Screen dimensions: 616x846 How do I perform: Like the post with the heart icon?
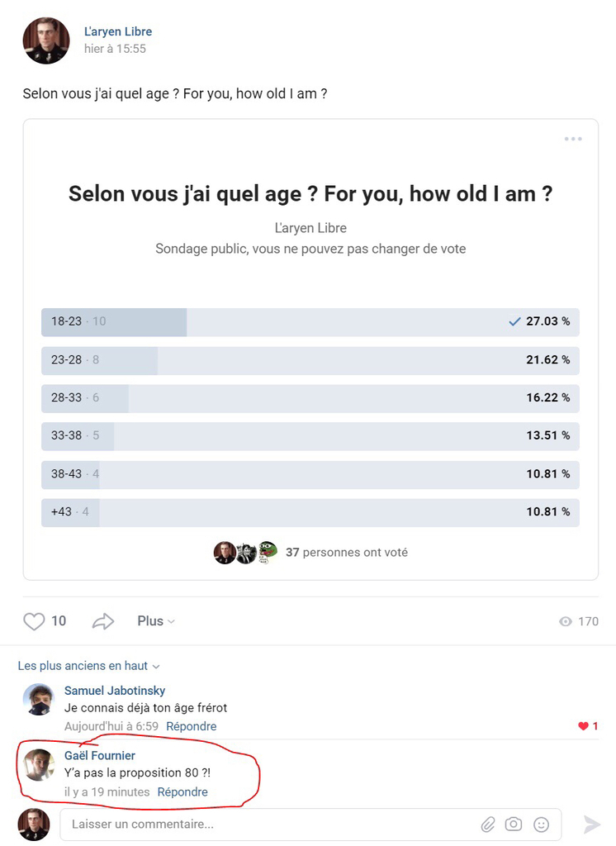pyautogui.click(x=34, y=621)
